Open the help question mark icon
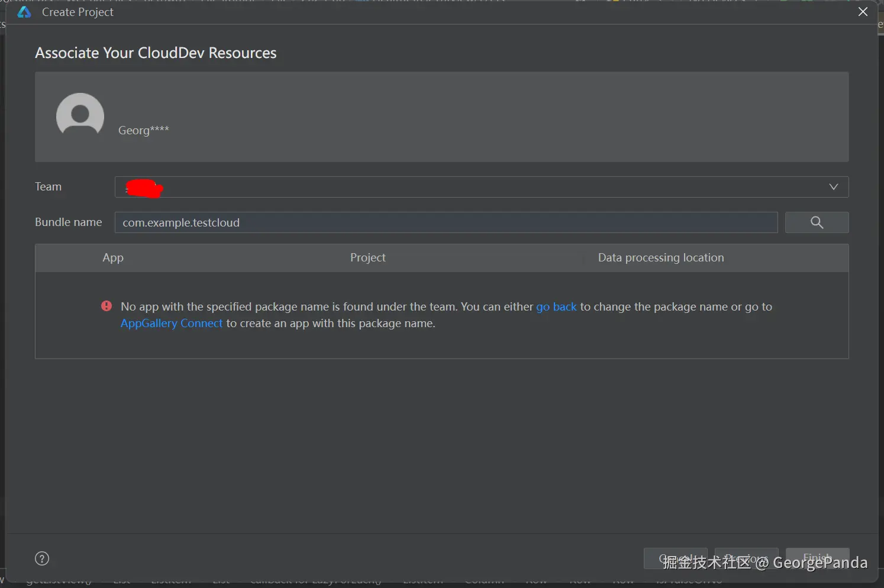This screenshot has height=588, width=884. (42, 558)
